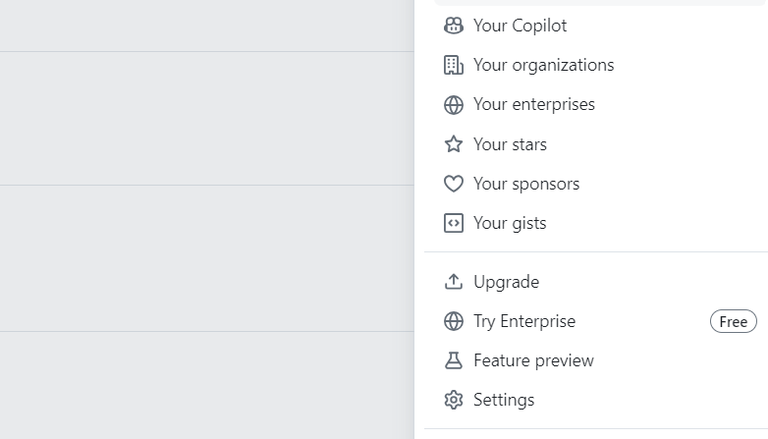
Task: Open the Feature preview text entry
Action: pos(533,361)
